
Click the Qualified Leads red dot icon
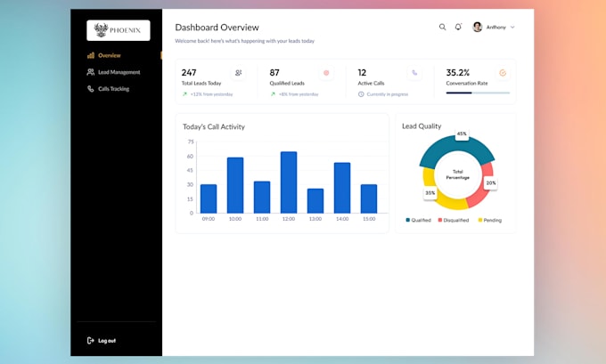click(x=326, y=73)
